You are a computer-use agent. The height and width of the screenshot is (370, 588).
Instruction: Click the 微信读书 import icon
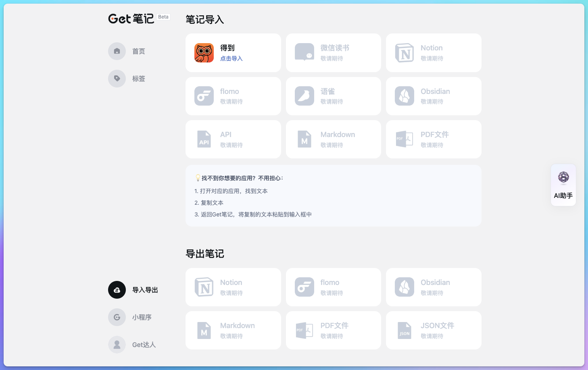(x=304, y=53)
